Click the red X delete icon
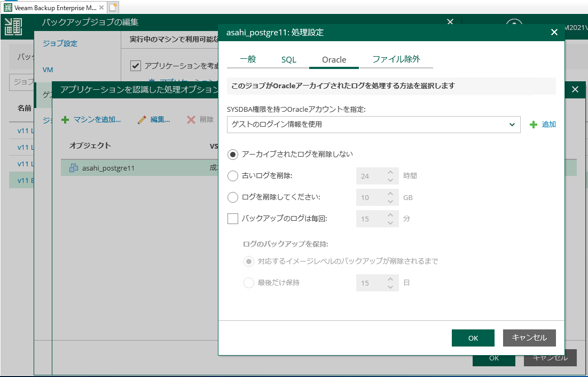Viewport: 588px width, 377px height. click(191, 120)
